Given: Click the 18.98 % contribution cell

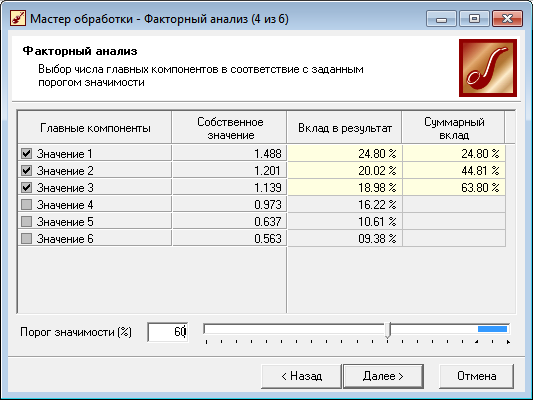Looking at the screenshot, I should click(x=345, y=187).
